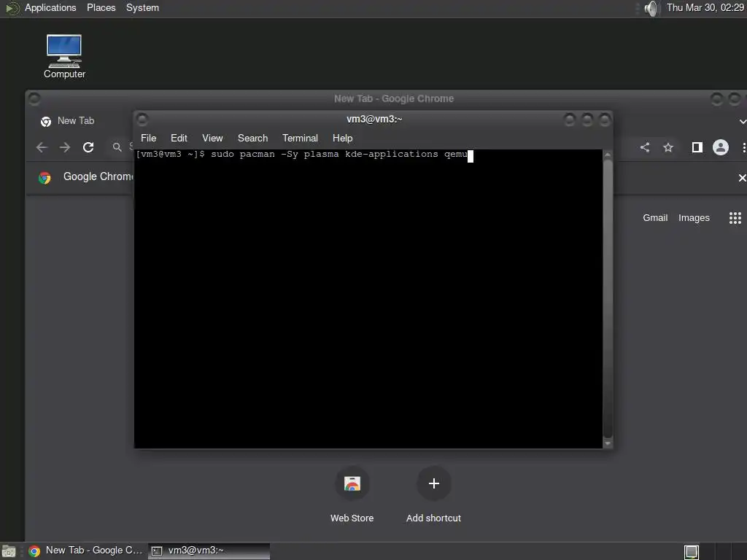Open the Gmail link

(x=655, y=217)
